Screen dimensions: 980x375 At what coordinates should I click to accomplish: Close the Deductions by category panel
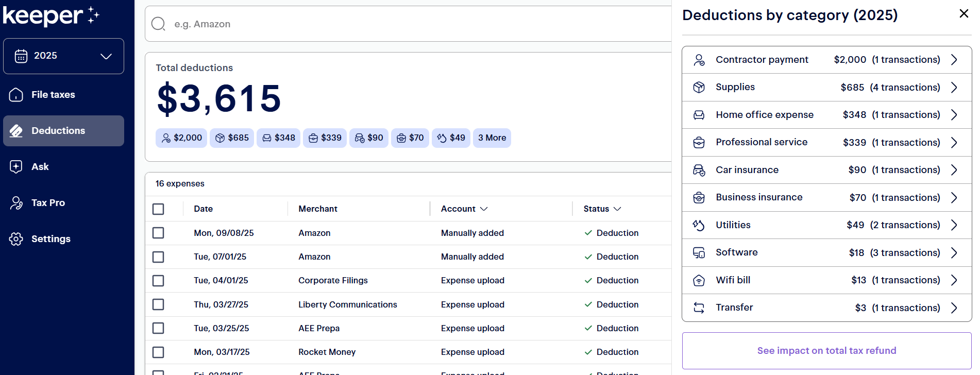coord(964,14)
